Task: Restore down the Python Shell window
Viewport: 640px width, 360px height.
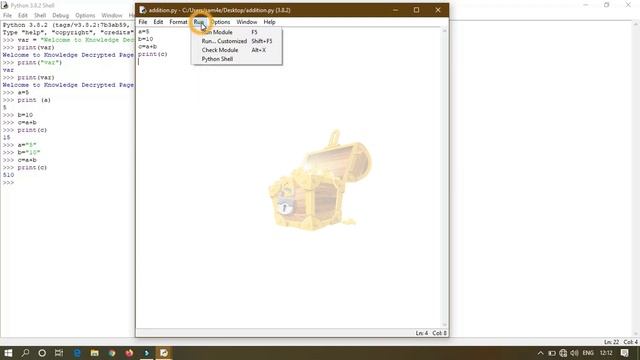Action: [607, 5]
